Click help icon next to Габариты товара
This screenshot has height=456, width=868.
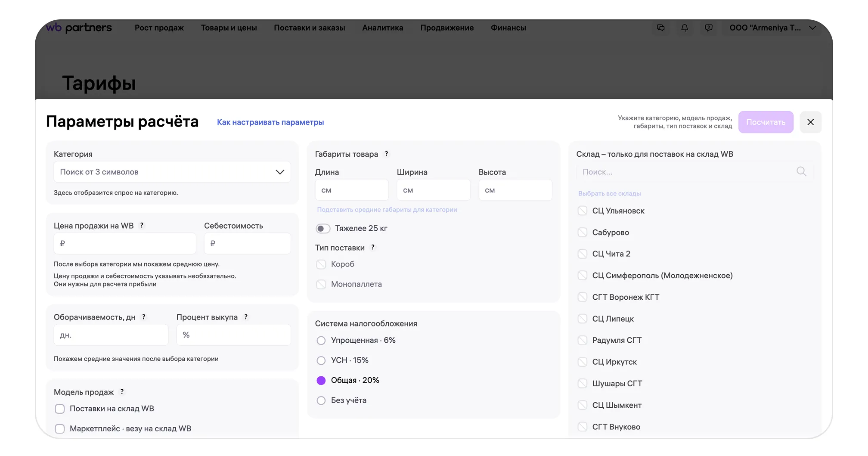pyautogui.click(x=387, y=154)
